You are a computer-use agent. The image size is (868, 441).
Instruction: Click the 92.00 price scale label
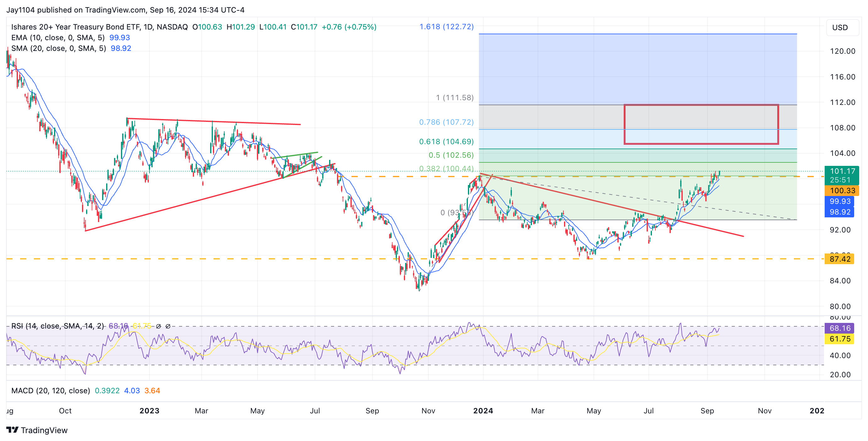840,230
